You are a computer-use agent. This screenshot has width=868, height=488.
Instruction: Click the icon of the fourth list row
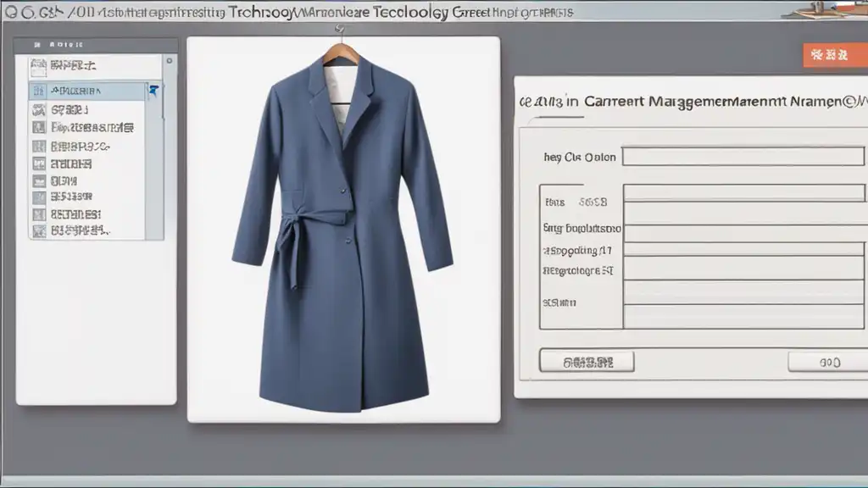tap(38, 127)
